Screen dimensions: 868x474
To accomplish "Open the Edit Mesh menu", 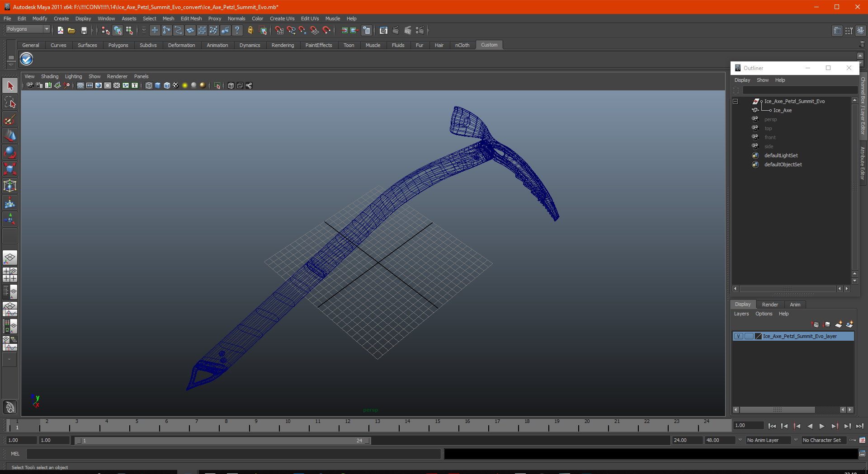I will (x=191, y=19).
